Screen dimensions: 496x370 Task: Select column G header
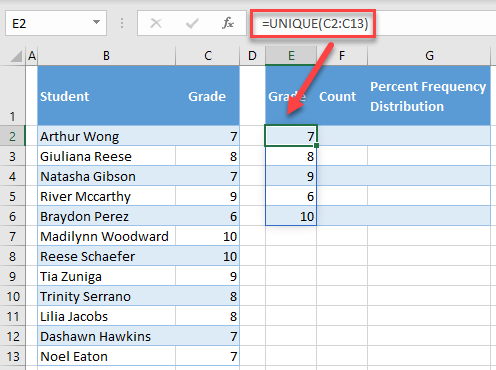point(429,56)
